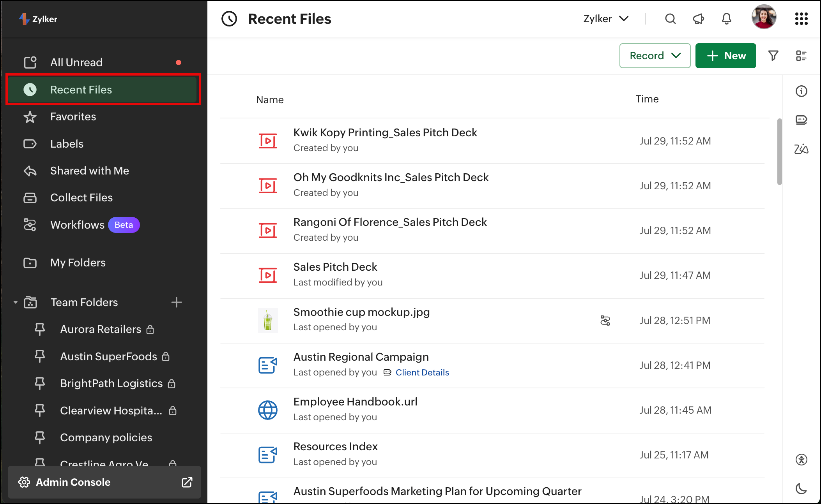Screen dimensions: 821x504
Task: Switch list view layout icon
Action: 801,56
